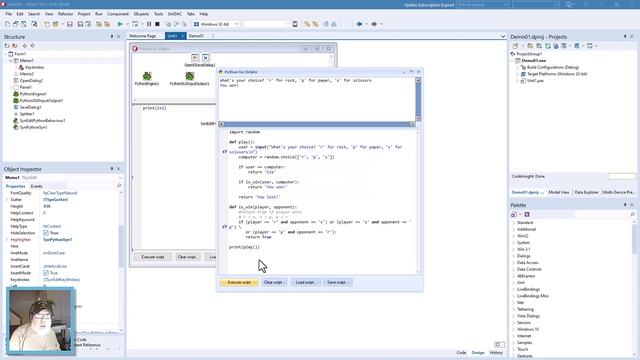Viewport: 640px width, 360px height.
Task: Select the SynPythonSyn1 node in the Structure tree
Action: pyautogui.click(x=33, y=127)
